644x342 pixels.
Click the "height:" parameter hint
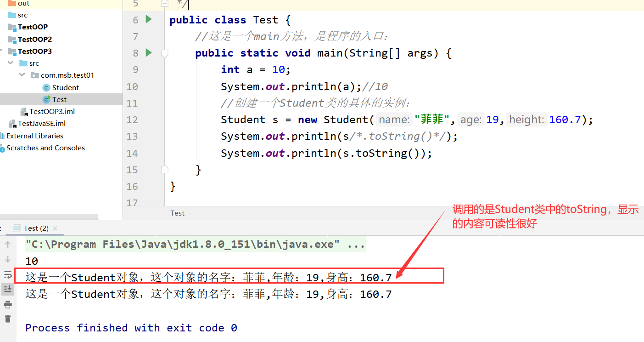[527, 120]
